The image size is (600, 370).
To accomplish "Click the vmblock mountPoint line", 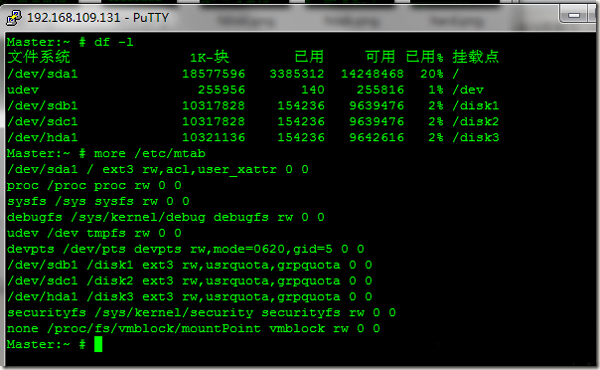I will (x=193, y=329).
